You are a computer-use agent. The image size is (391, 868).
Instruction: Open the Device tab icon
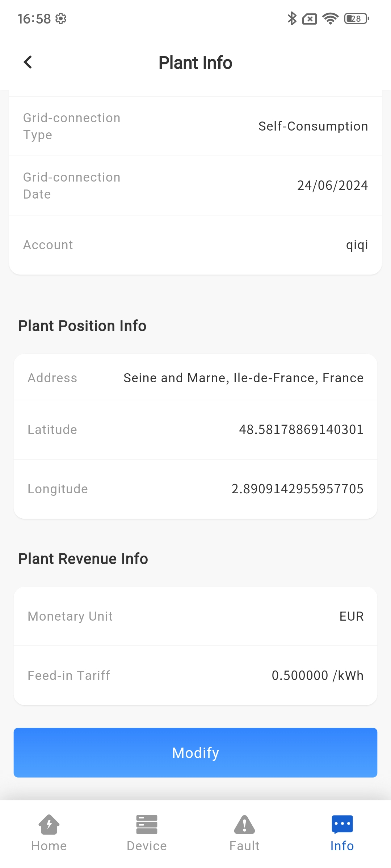coord(147,825)
